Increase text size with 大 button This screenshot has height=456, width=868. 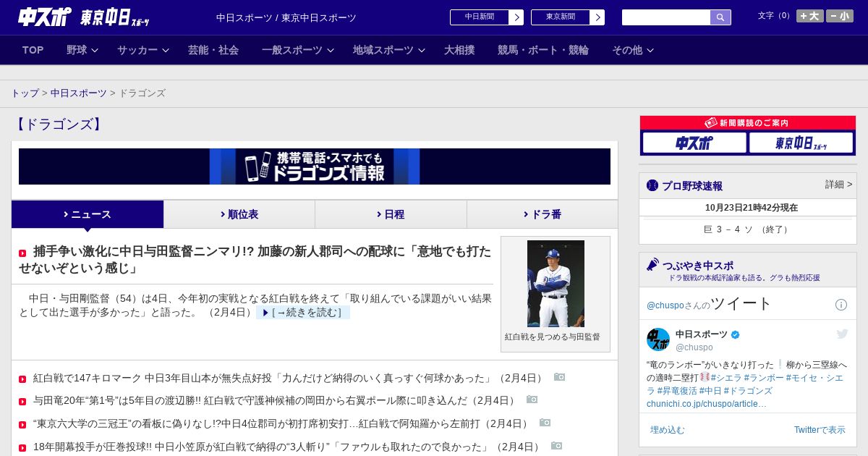click(x=810, y=16)
